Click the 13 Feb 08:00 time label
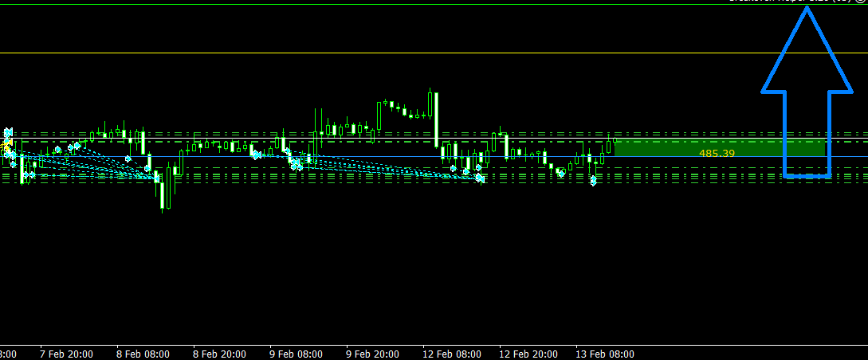The height and width of the screenshot is (360, 868). (x=605, y=354)
